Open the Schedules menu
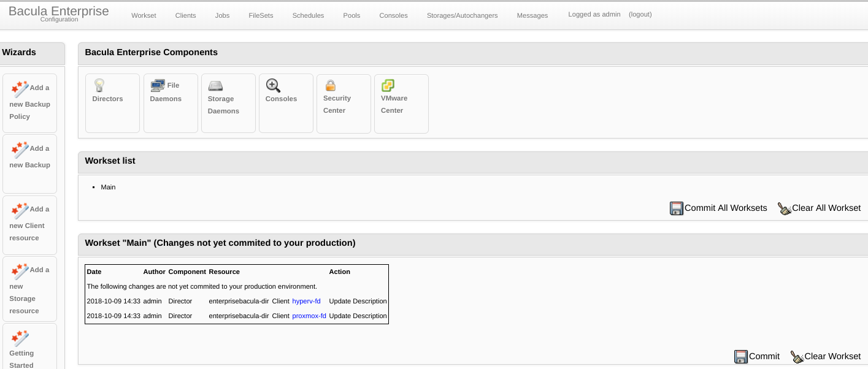This screenshot has width=868, height=369. tap(308, 15)
